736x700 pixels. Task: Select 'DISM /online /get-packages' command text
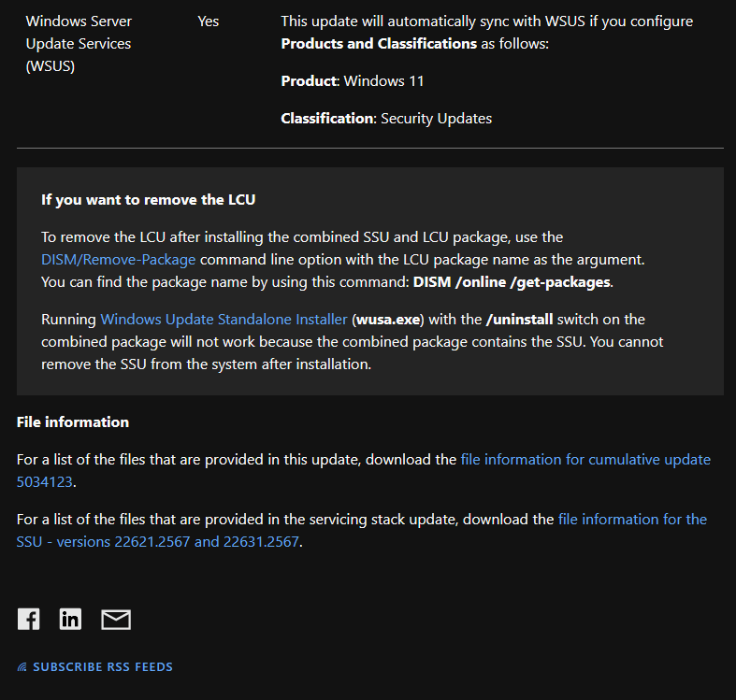click(512, 281)
